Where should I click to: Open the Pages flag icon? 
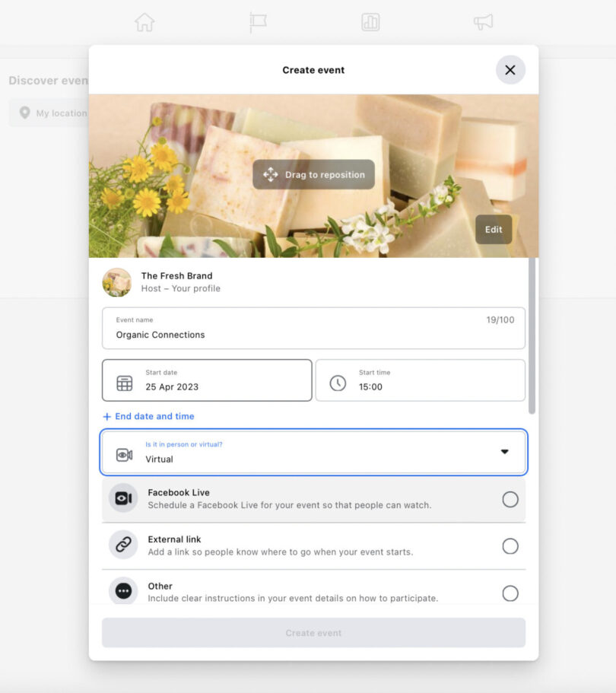click(258, 23)
